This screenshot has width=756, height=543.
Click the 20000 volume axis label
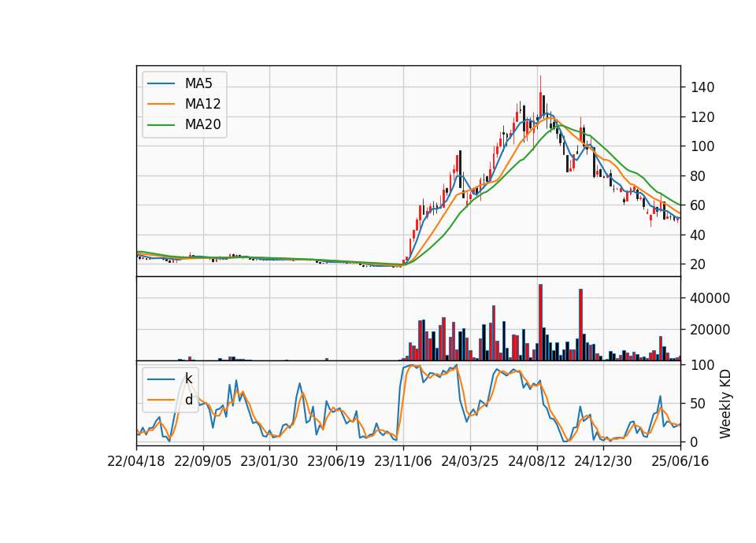710,330
